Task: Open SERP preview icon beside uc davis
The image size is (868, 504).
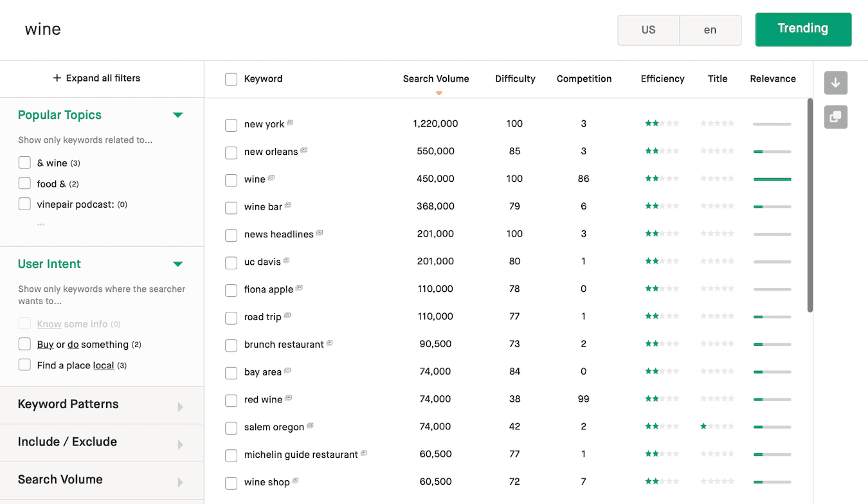Action: click(287, 261)
